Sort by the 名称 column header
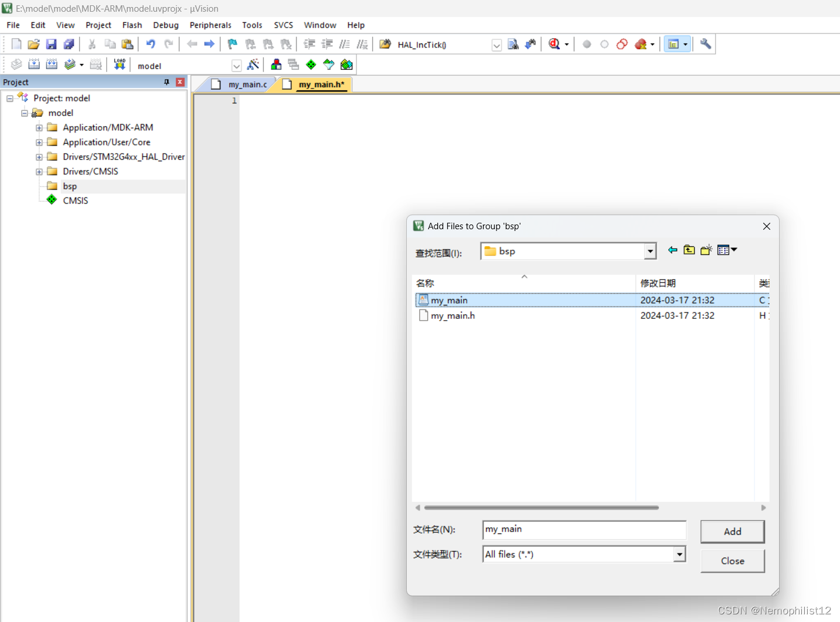This screenshot has width=840, height=622. click(524, 283)
